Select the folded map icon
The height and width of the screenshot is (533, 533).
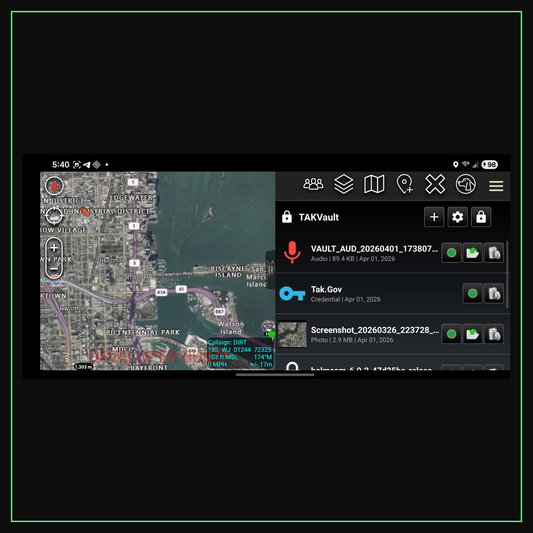pos(374,184)
